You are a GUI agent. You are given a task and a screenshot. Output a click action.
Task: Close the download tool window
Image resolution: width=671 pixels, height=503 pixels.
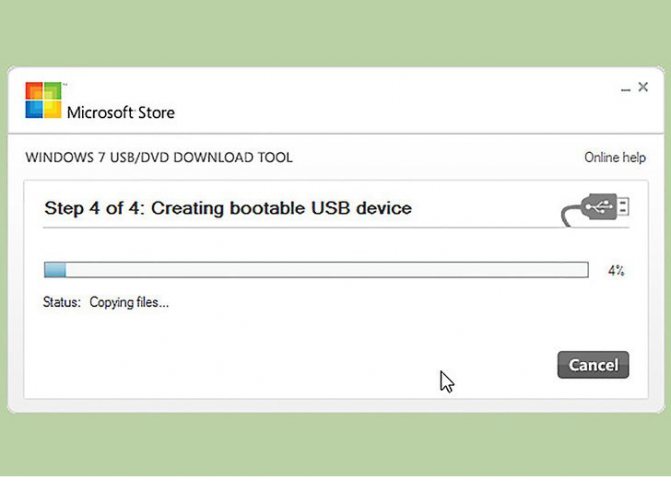(643, 87)
